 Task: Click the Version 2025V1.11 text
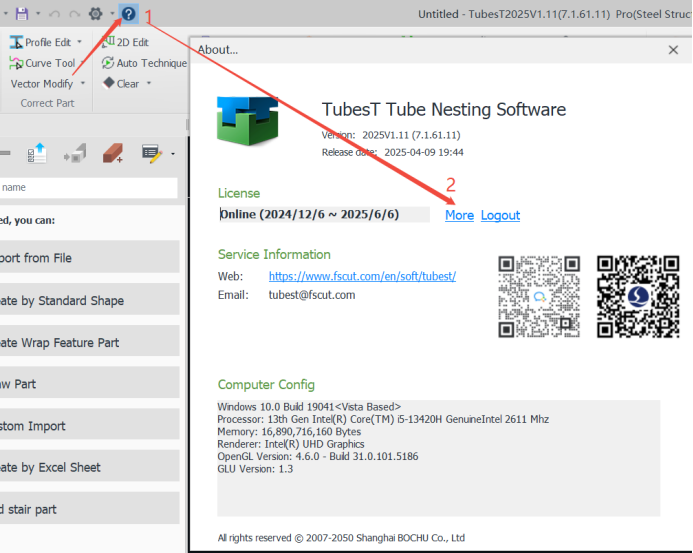411,135
